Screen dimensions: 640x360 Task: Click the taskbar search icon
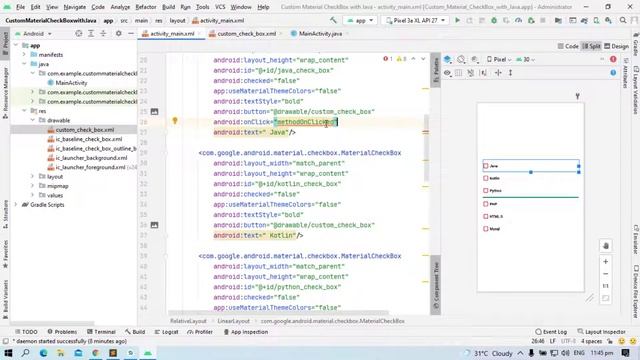[x=25, y=353]
